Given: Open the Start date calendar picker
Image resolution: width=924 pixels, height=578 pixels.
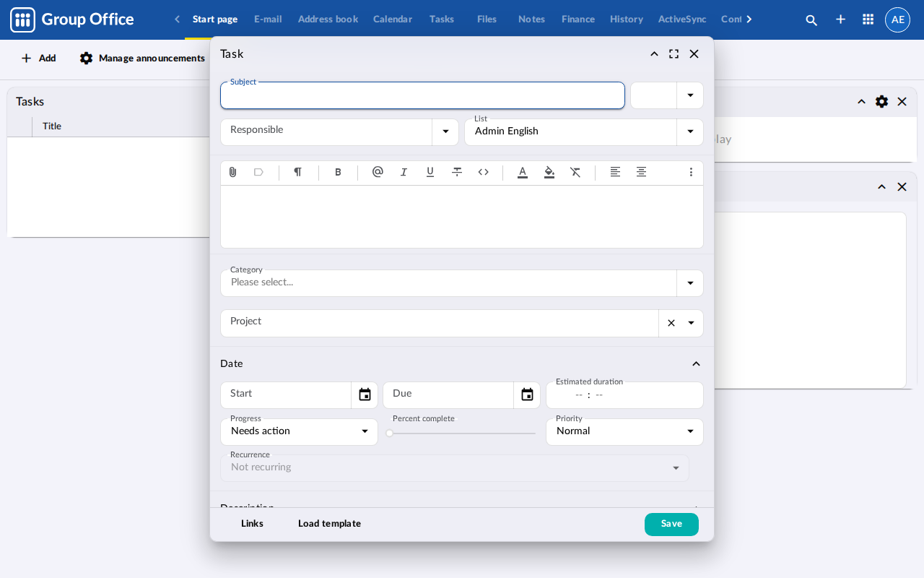Looking at the screenshot, I should (x=365, y=394).
